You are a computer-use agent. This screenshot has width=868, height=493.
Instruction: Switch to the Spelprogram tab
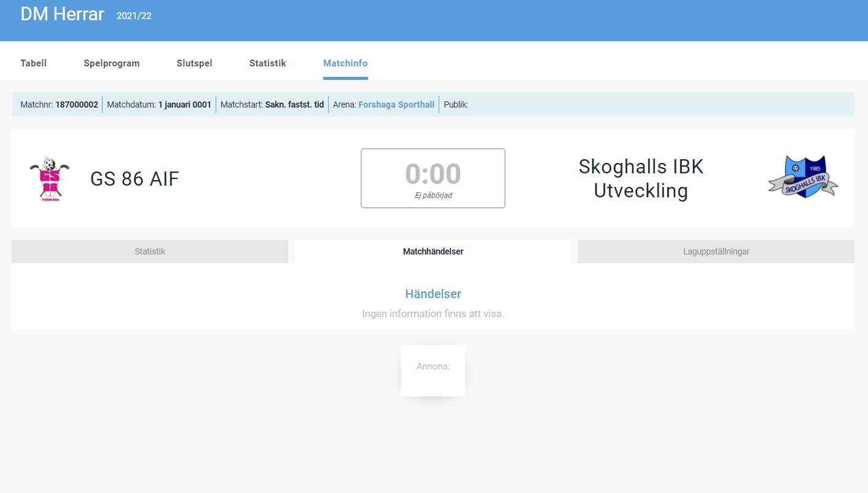(x=112, y=63)
